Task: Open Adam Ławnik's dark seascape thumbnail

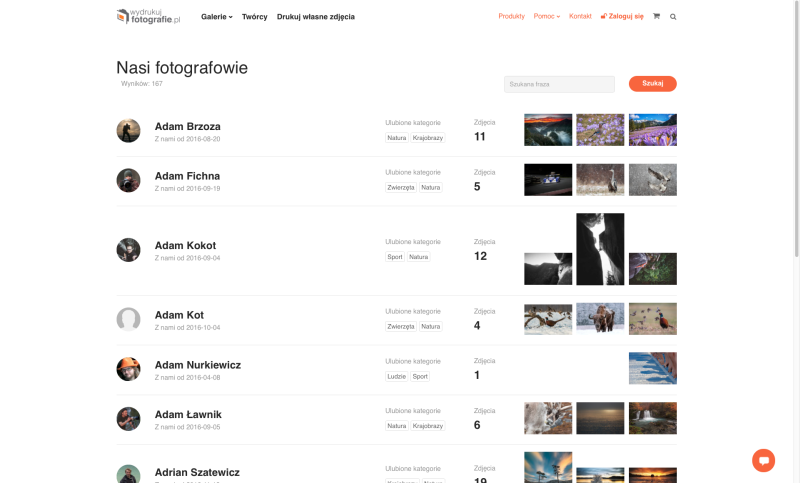Action: (600, 418)
